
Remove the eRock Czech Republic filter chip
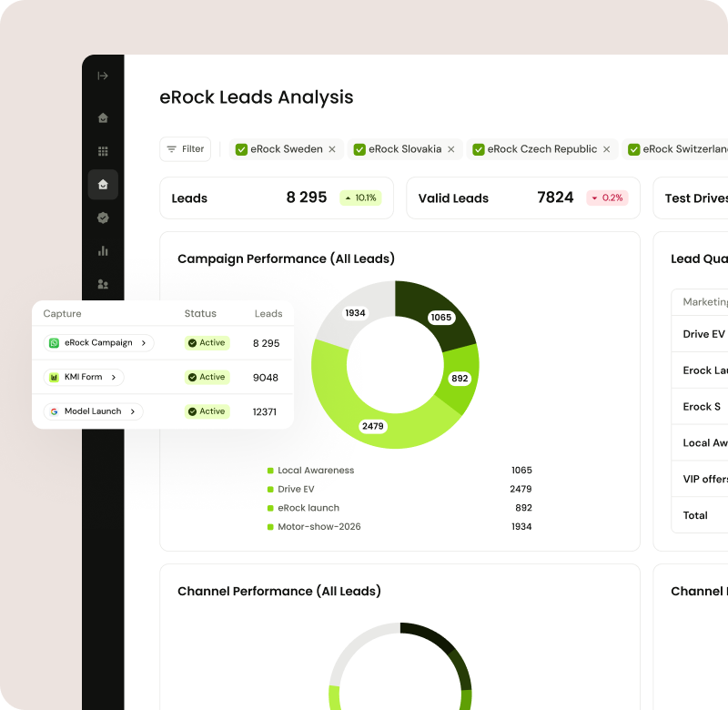click(x=606, y=149)
